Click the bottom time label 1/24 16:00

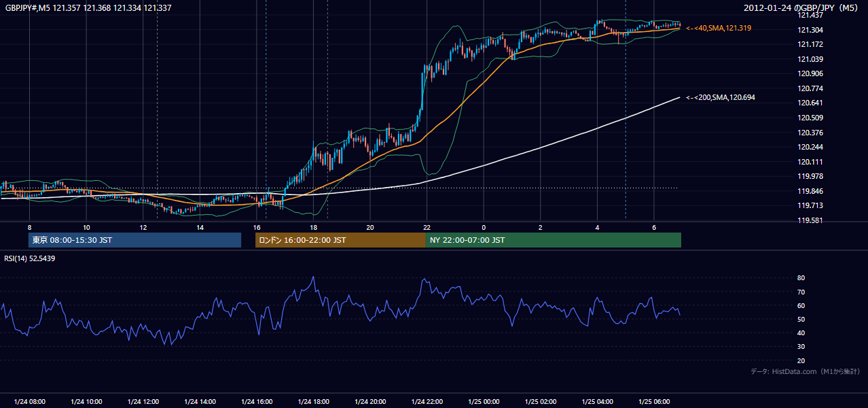point(257,402)
